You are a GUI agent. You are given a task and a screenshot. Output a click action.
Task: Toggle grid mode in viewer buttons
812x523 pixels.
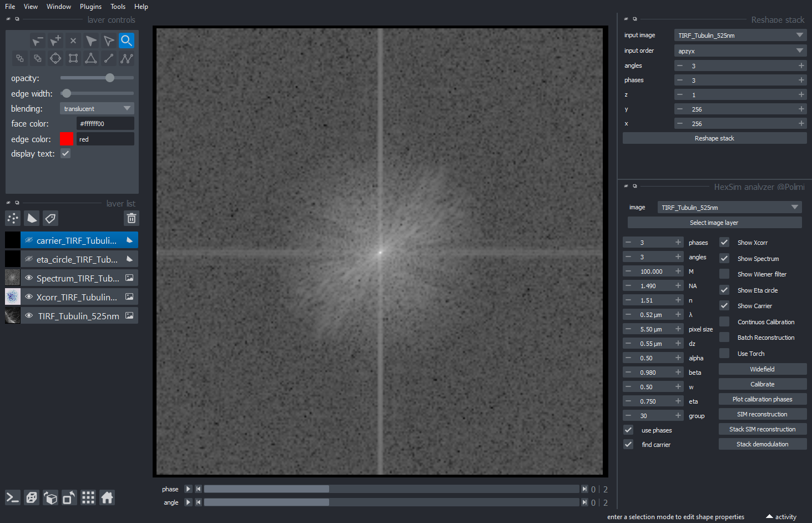[x=88, y=497]
